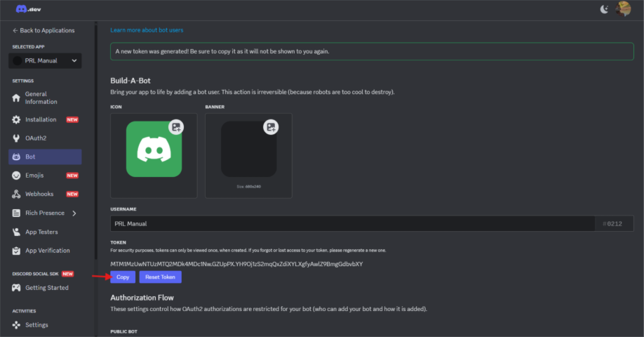644x337 pixels.
Task: Click the Build-A-Bot heading
Action: click(x=130, y=81)
